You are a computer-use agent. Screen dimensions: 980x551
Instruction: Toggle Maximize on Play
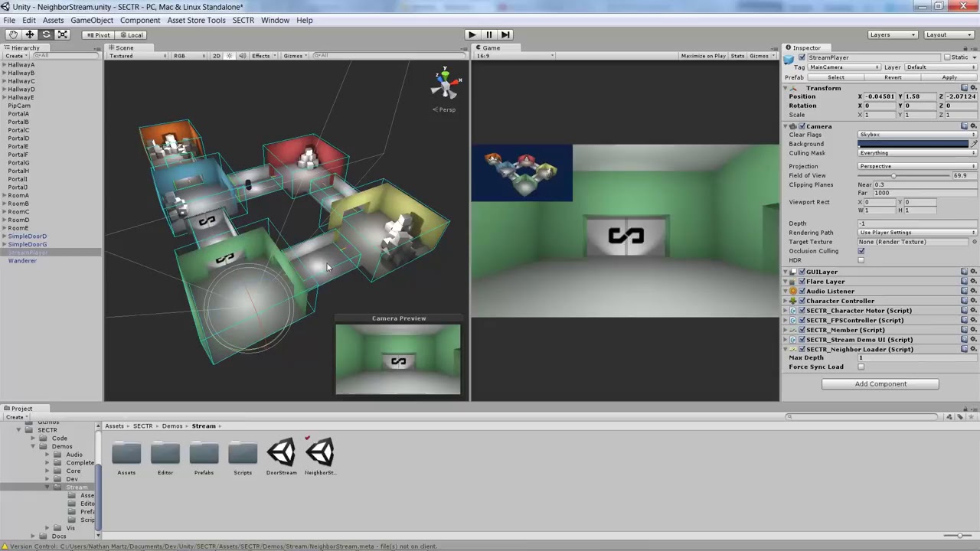click(703, 56)
